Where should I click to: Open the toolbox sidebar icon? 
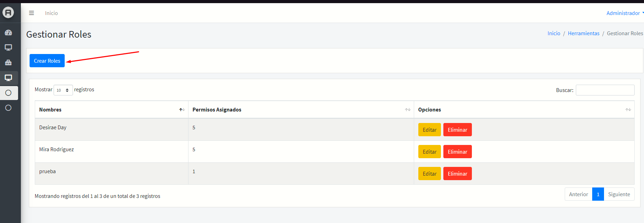(8, 63)
